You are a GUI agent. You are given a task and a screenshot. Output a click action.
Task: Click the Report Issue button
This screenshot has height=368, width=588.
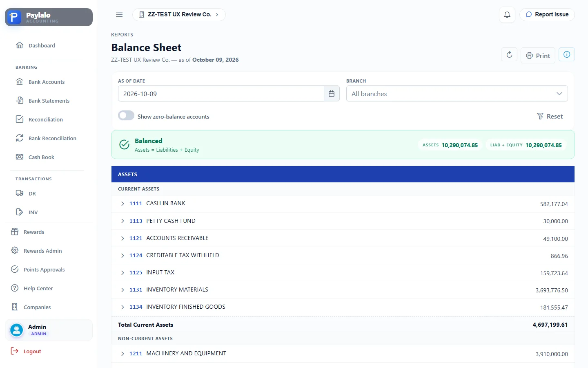[x=547, y=15]
